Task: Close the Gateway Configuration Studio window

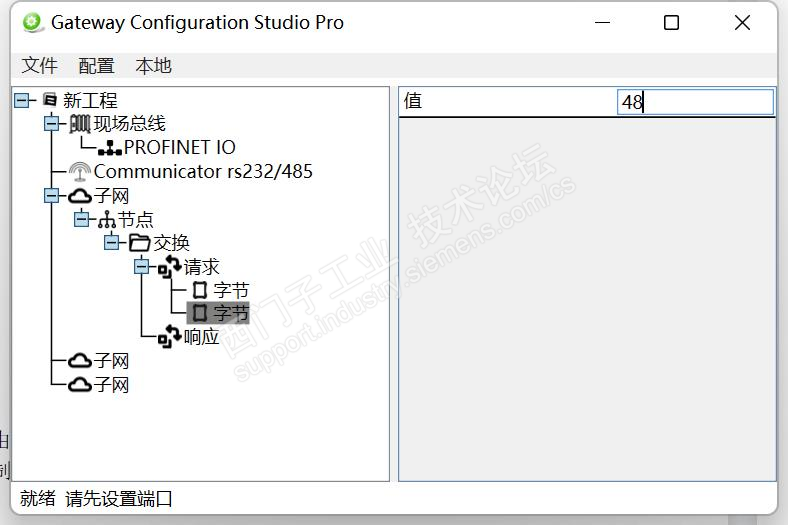Action: (742, 23)
